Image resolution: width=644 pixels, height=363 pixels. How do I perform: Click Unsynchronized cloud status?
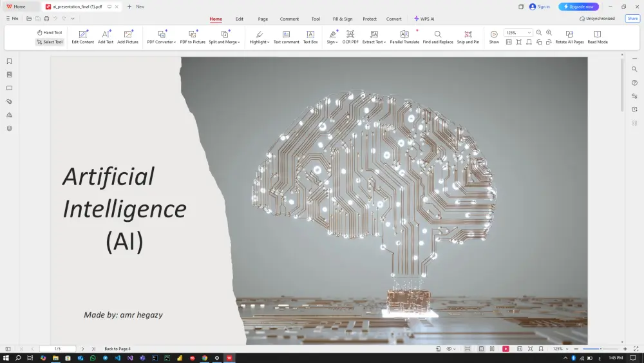point(597,19)
